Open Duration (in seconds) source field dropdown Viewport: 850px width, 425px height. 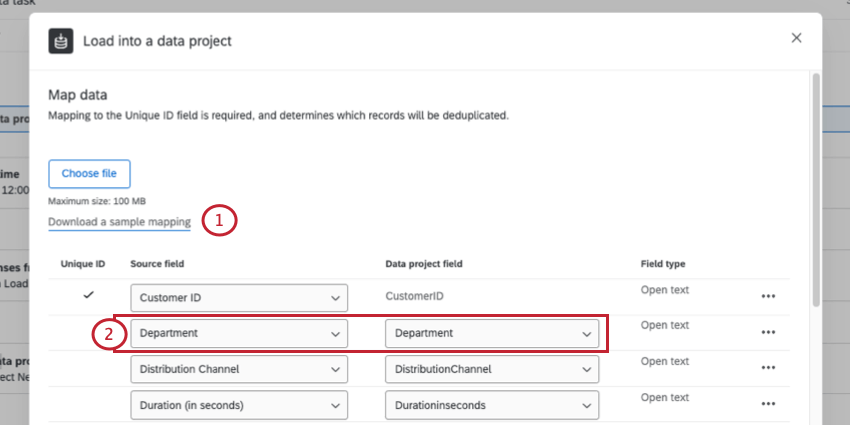tap(240, 404)
